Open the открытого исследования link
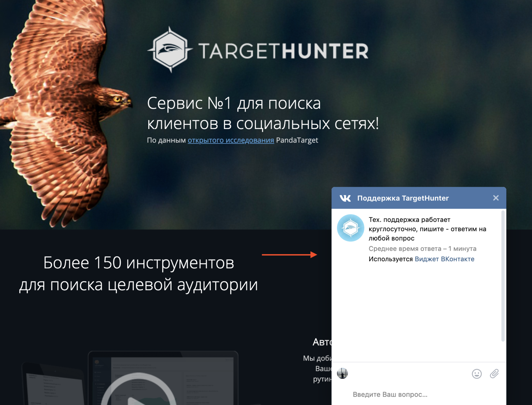Image resolution: width=532 pixels, height=405 pixels. [231, 140]
